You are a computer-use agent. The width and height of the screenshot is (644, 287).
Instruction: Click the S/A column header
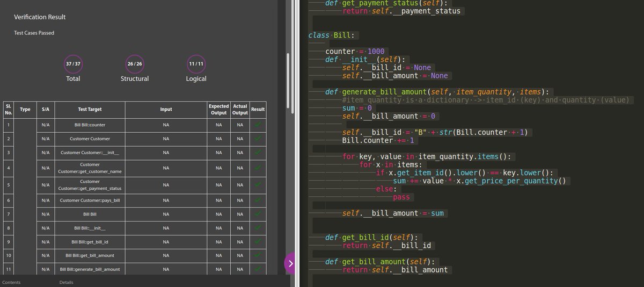tap(46, 109)
